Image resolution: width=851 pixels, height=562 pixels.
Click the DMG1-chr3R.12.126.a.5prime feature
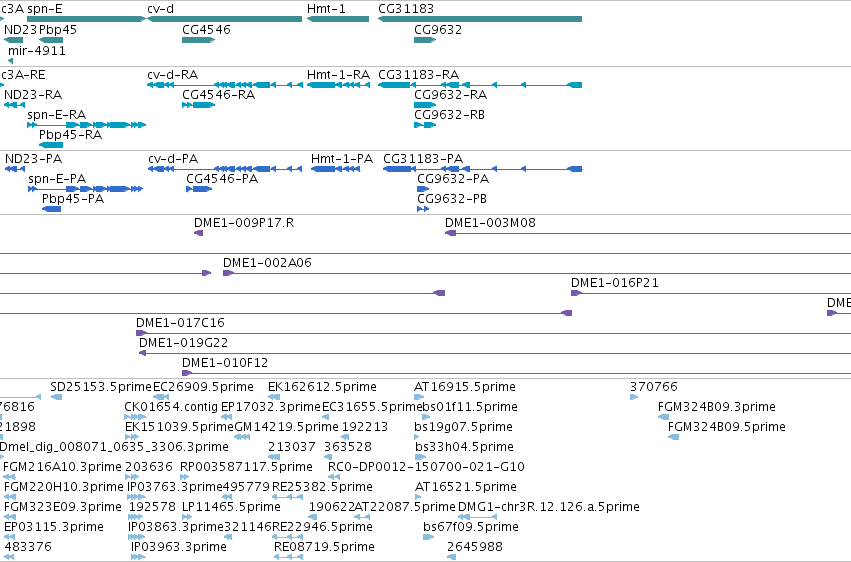478,518
